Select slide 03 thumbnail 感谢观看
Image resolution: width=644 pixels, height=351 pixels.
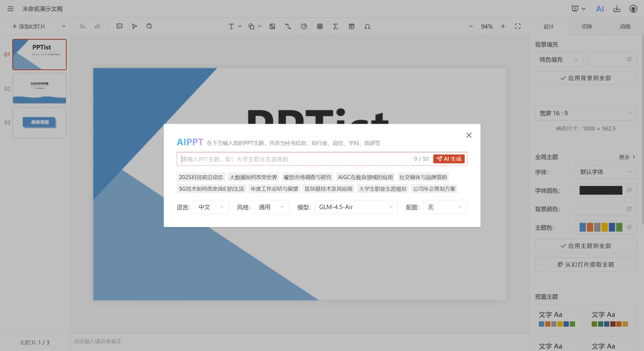pyautogui.click(x=39, y=122)
